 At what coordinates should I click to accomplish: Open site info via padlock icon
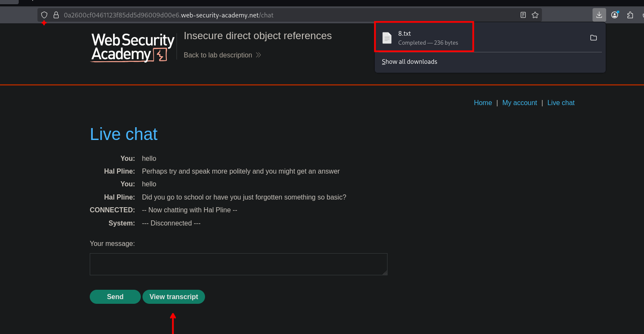coord(56,15)
